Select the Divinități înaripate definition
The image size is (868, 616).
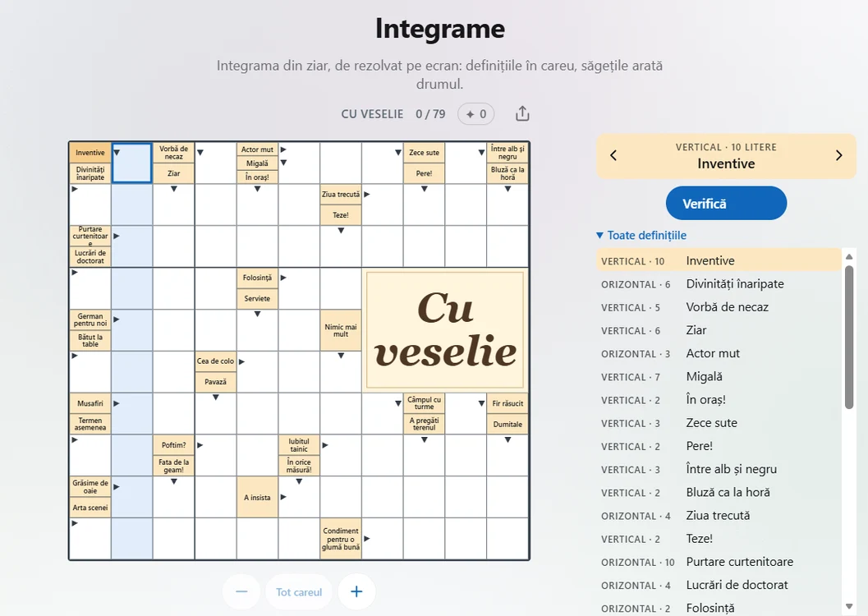pos(719,284)
